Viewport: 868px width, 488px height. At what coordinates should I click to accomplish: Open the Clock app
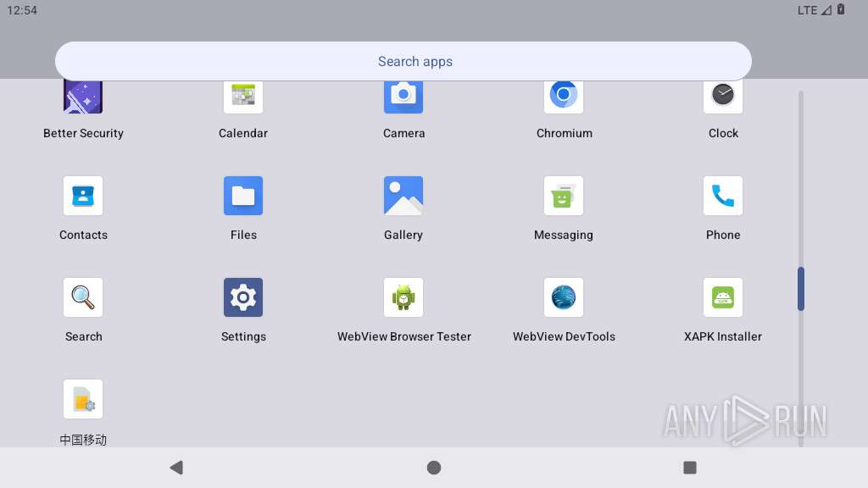pyautogui.click(x=723, y=98)
